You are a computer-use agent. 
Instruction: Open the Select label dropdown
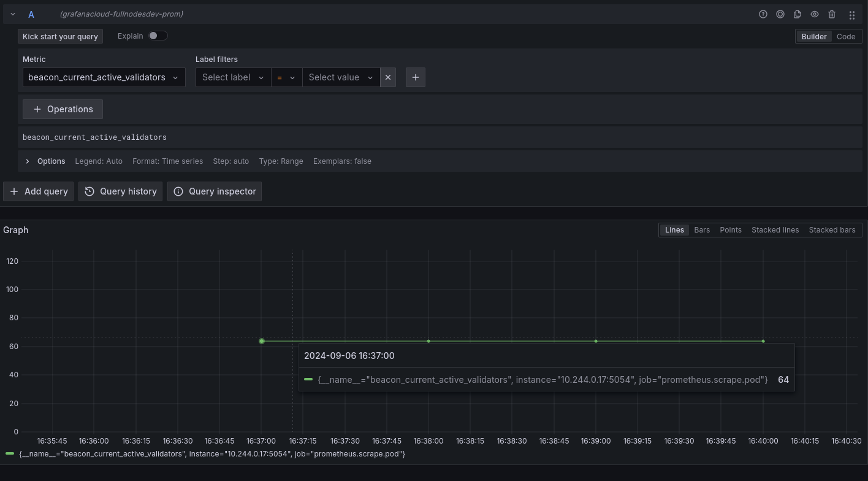pos(233,77)
